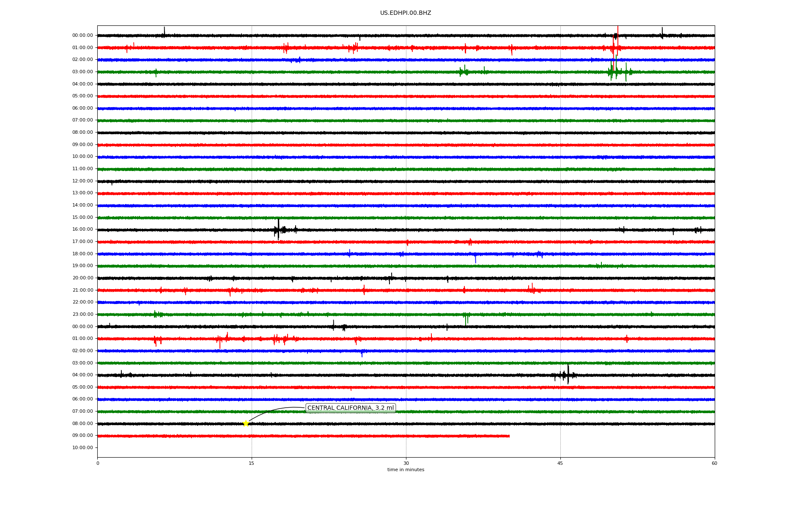
Task: Click the first 00:00:00 time label at top
Action: (x=82, y=36)
